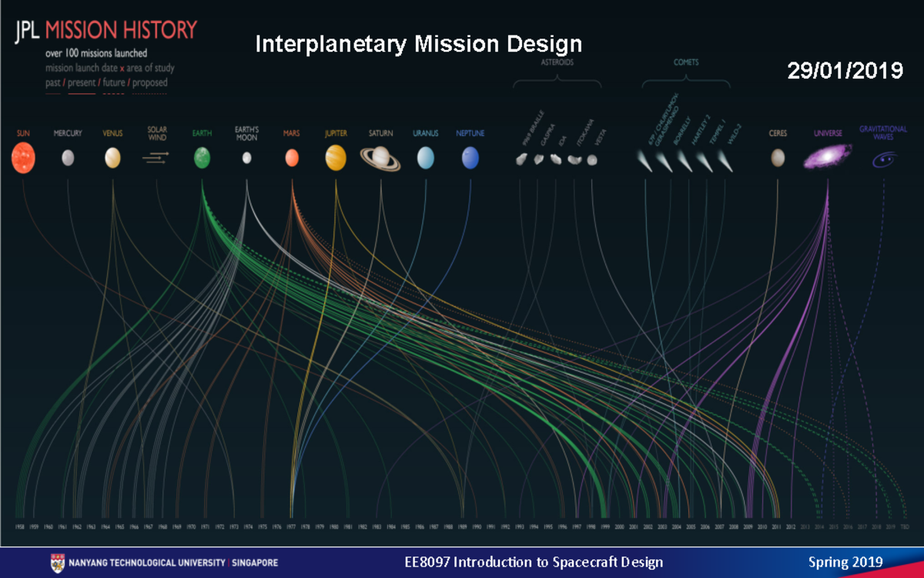The image size is (924, 578).
Task: Select the Gravitational Waves icon
Action: [884, 158]
